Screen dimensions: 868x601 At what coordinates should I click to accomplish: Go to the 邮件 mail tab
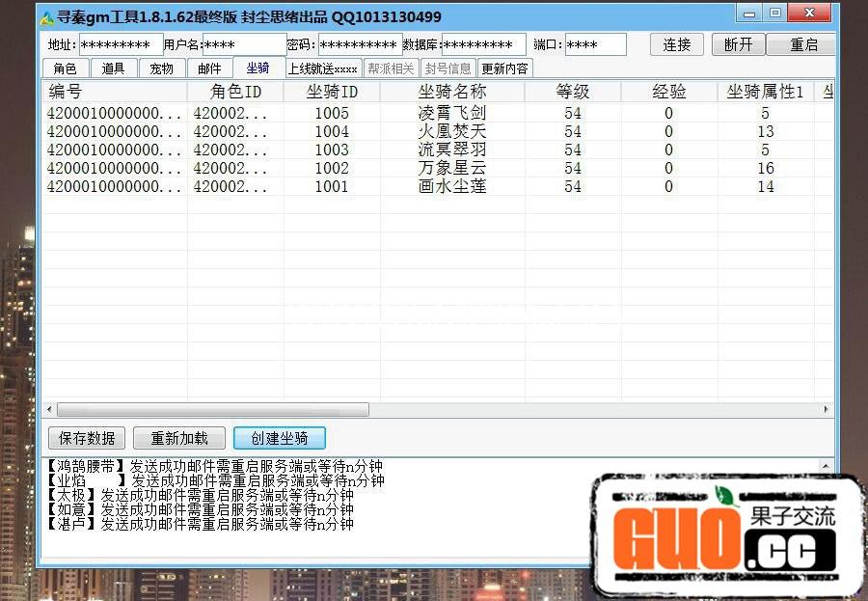click(209, 68)
